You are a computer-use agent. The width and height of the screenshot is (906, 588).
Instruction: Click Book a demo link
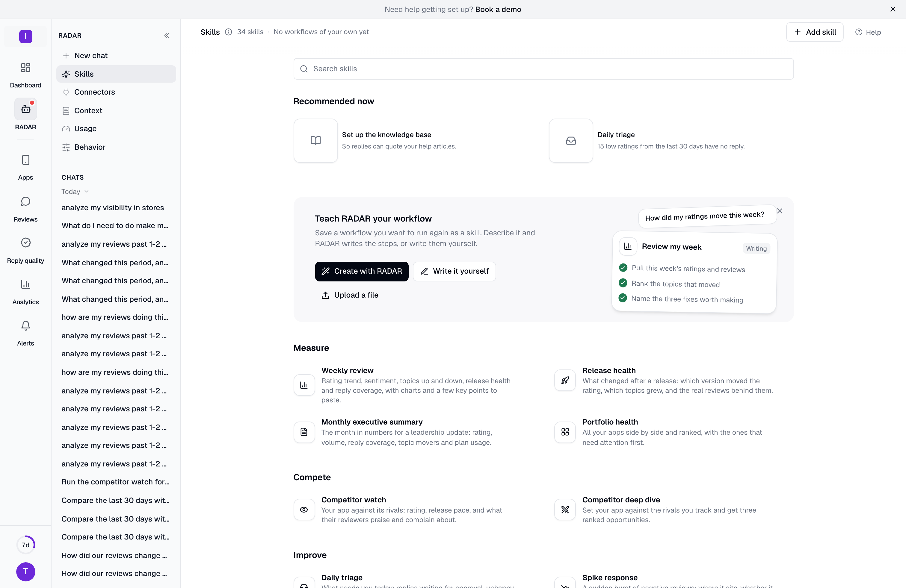click(x=498, y=9)
